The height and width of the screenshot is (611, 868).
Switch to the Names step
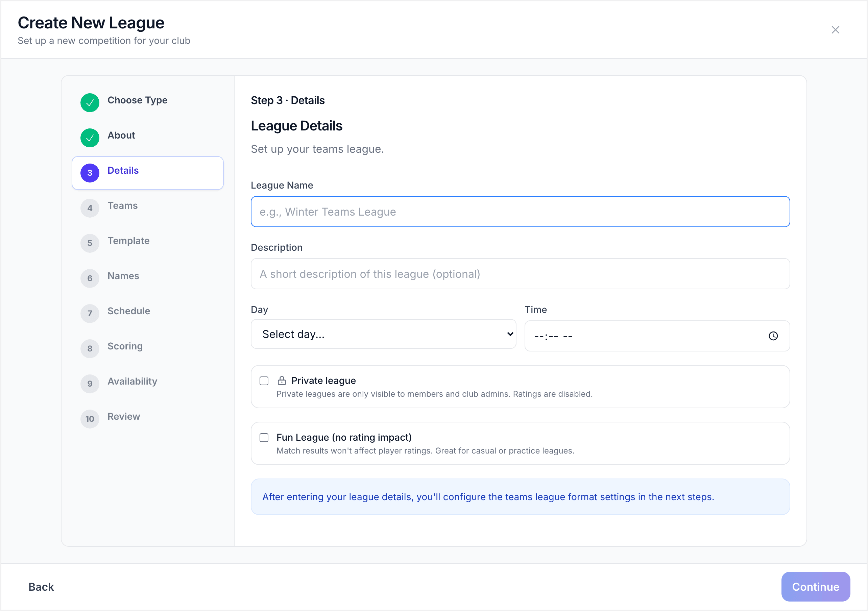[x=147, y=278]
